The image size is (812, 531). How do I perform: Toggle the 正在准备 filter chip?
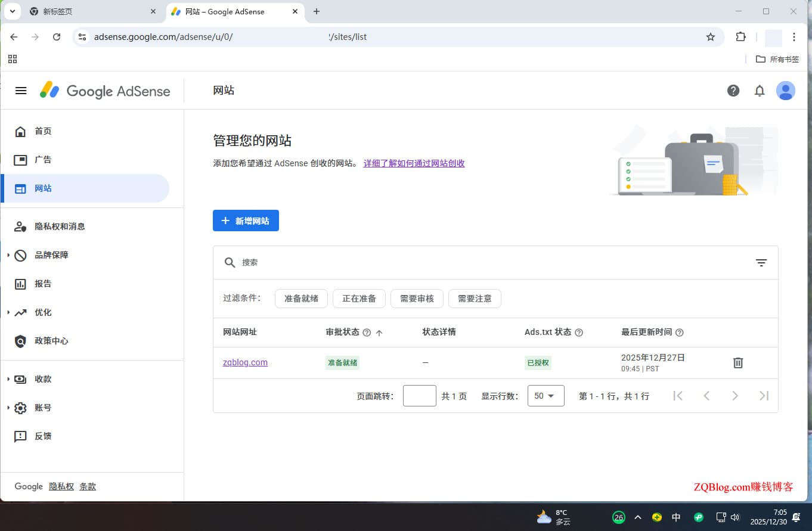click(359, 299)
